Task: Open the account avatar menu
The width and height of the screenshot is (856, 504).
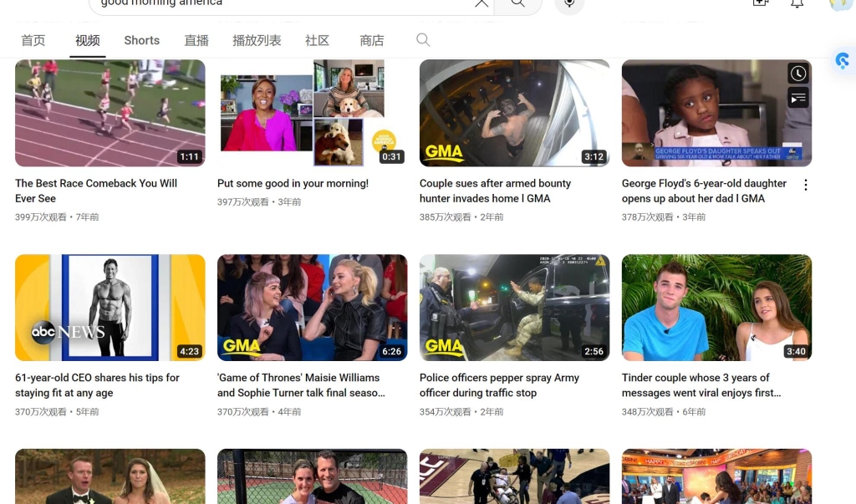Action: (x=841, y=4)
